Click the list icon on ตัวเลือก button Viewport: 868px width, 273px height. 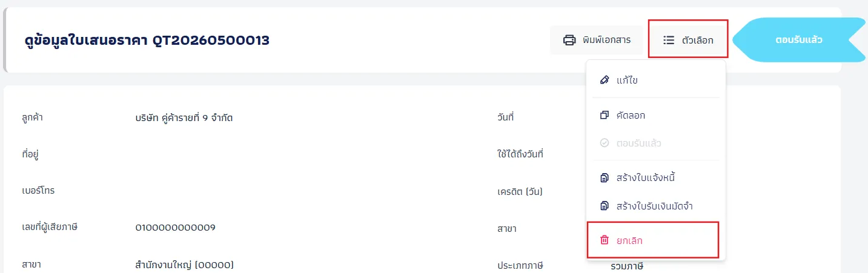(669, 41)
